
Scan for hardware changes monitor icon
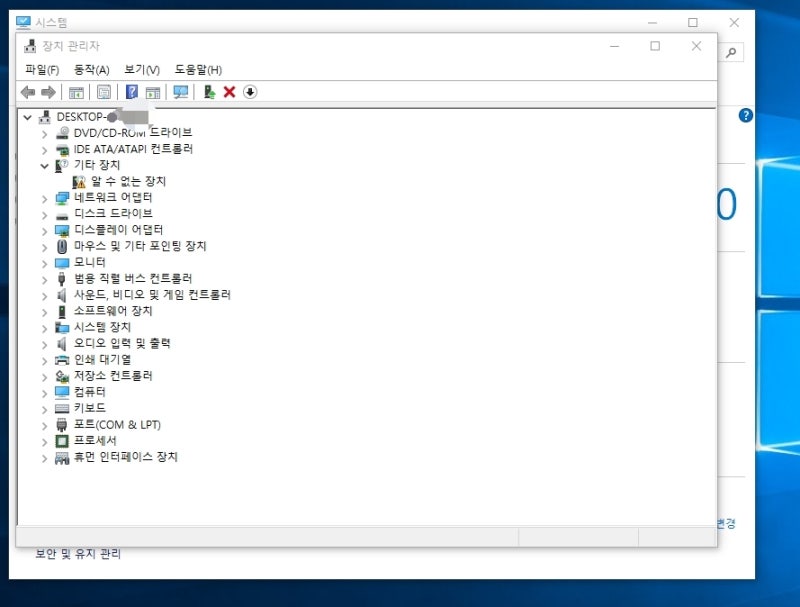(x=181, y=92)
